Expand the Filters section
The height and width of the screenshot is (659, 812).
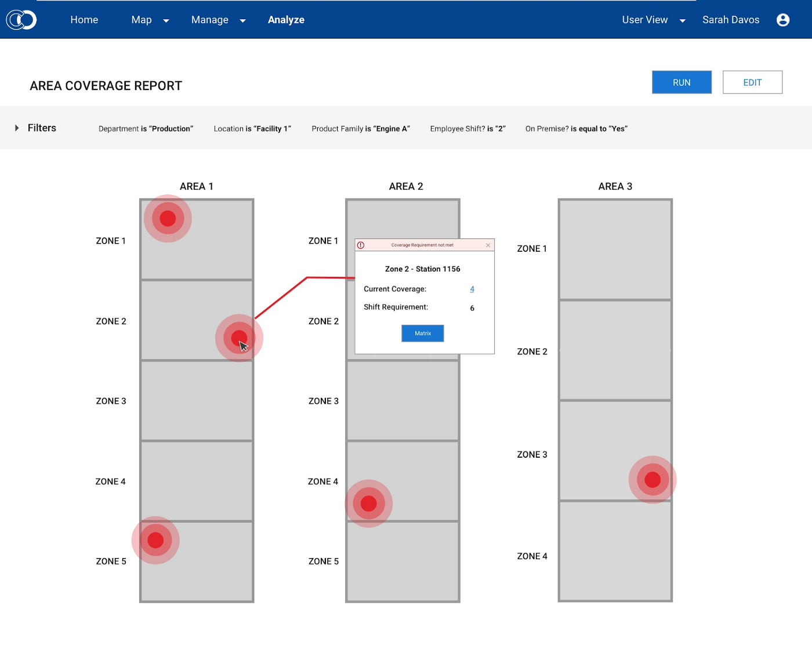[17, 128]
